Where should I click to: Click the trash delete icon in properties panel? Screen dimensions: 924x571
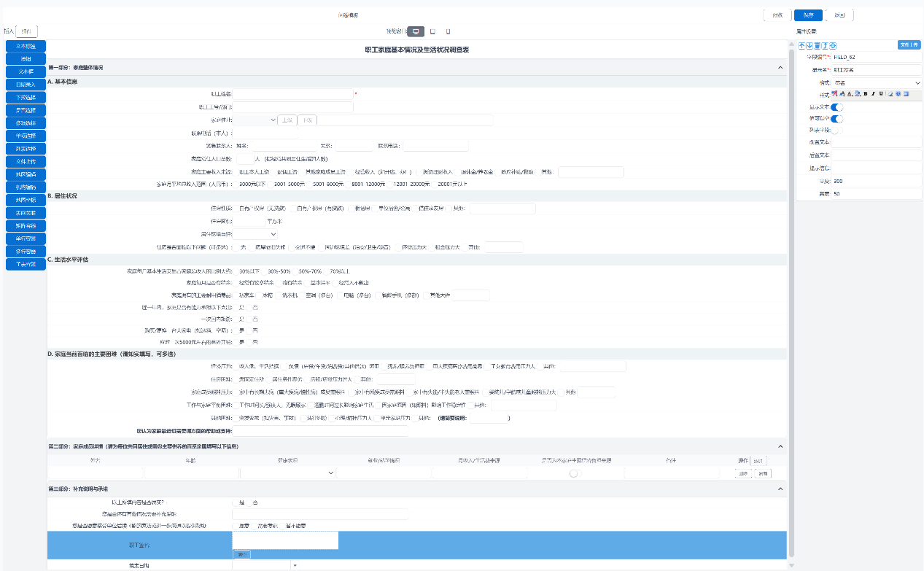point(817,46)
